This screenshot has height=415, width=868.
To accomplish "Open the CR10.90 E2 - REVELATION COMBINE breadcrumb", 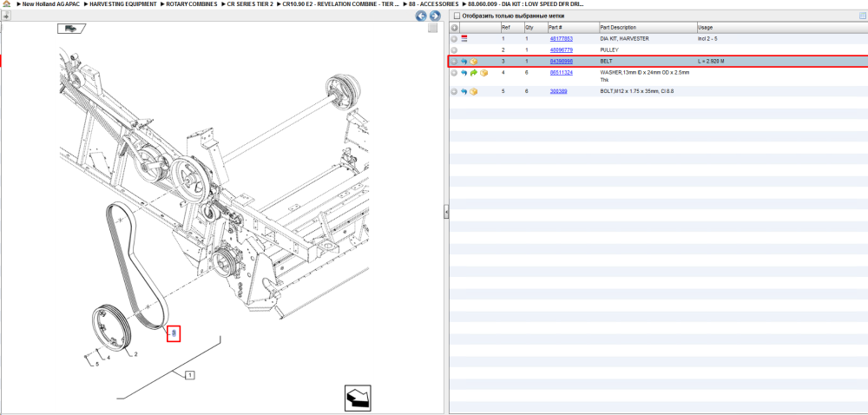I will pyautogui.click(x=340, y=3).
